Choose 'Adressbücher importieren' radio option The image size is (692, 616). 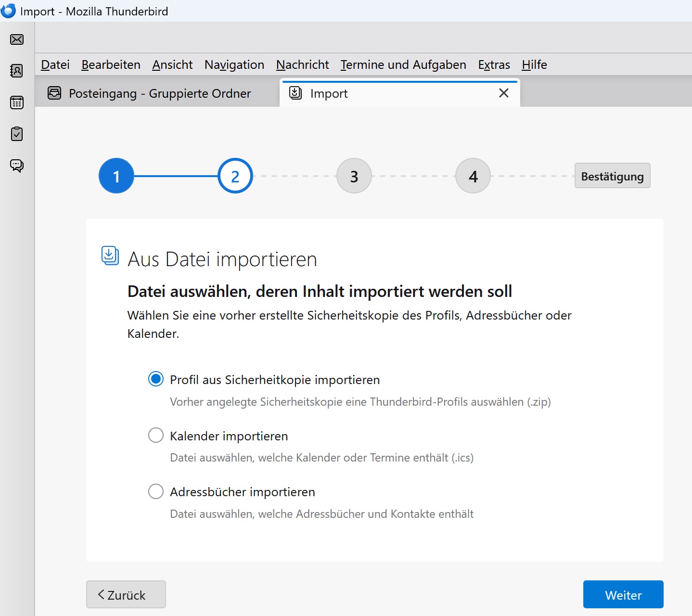(x=156, y=491)
